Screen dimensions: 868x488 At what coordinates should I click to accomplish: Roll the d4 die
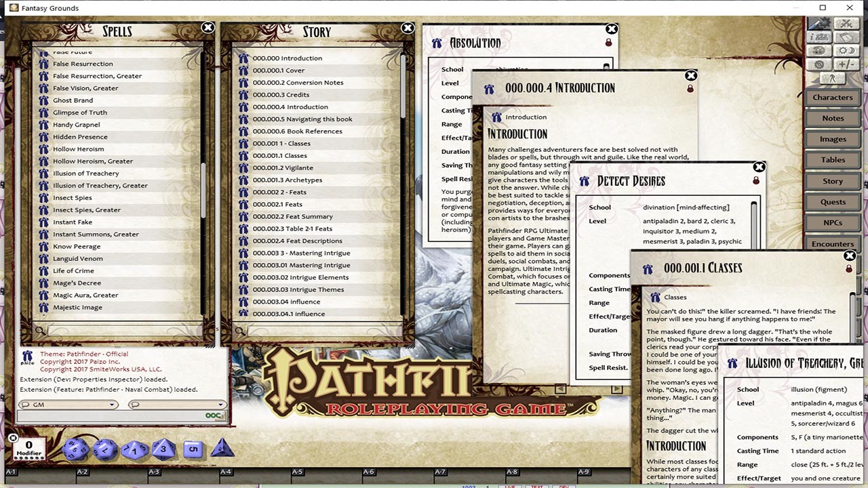tap(222, 448)
